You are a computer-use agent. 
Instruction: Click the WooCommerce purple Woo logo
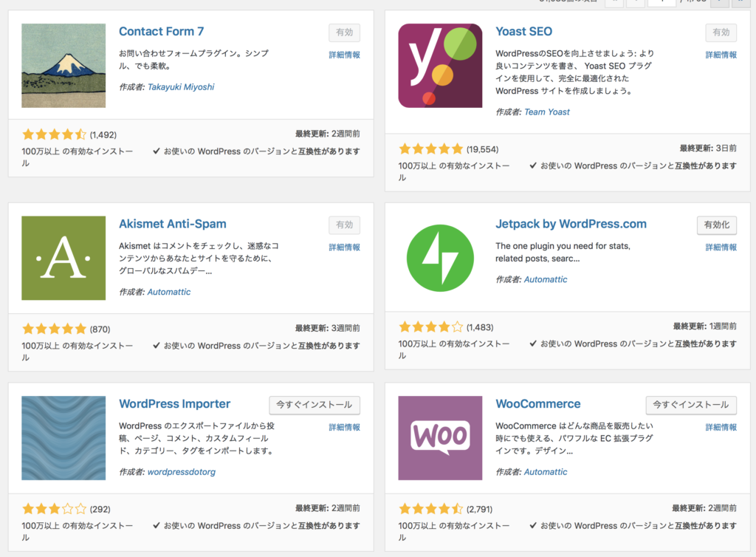point(440,438)
